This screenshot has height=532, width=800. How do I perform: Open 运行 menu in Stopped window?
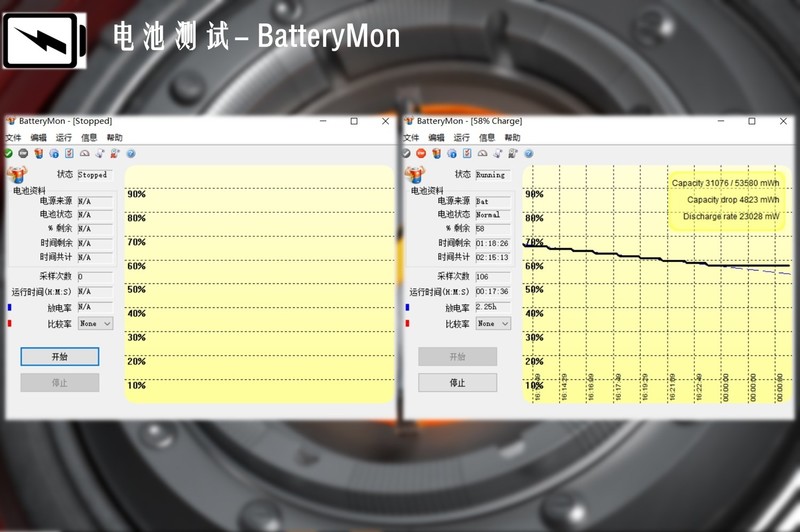pos(64,137)
